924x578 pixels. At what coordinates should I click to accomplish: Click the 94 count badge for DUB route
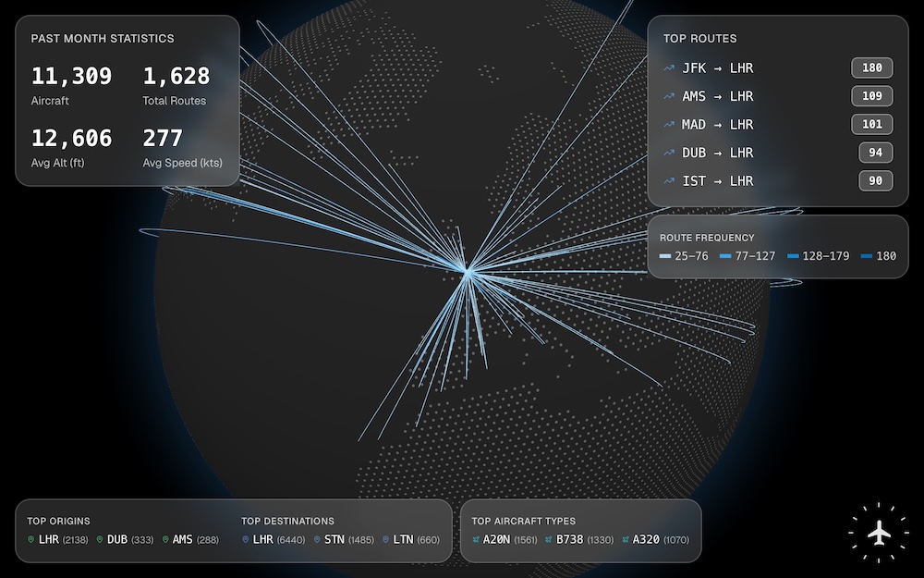point(876,153)
